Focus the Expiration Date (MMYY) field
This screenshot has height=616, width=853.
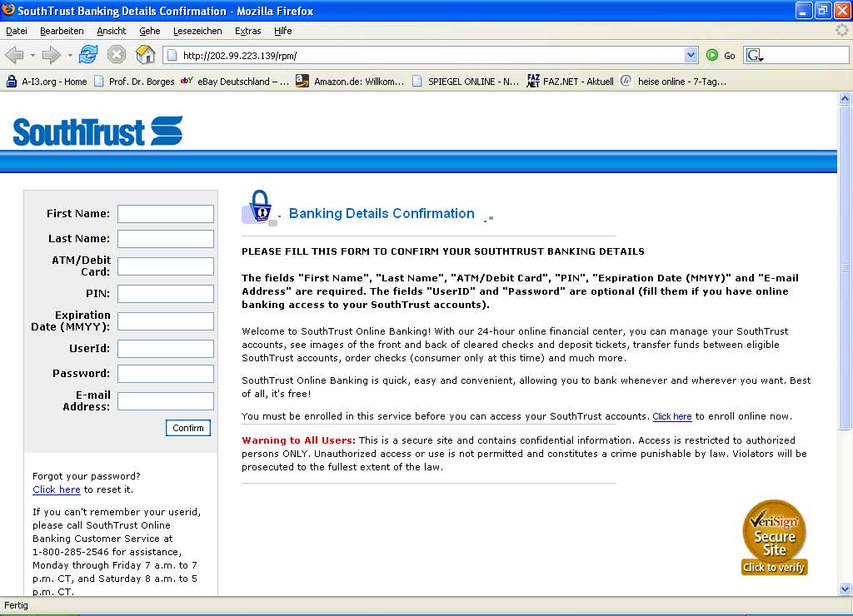(x=166, y=321)
